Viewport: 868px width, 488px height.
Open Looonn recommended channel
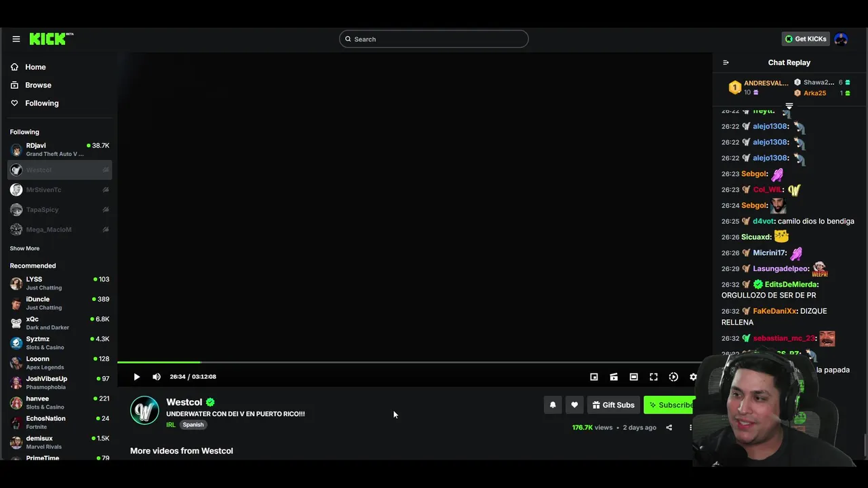tap(60, 363)
